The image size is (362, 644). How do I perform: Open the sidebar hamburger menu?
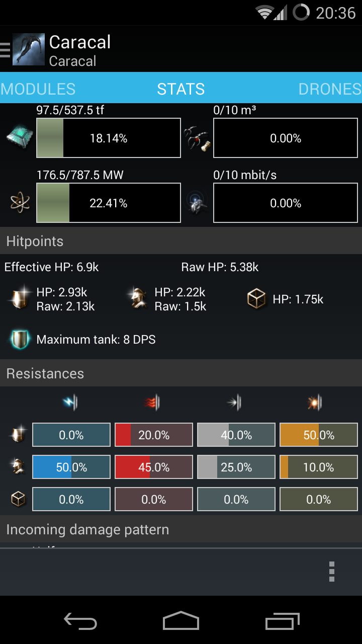4,49
